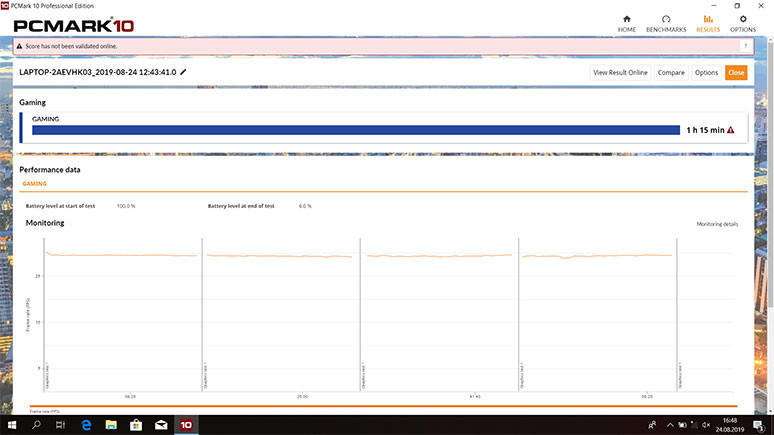Go to the Home section

626,24
